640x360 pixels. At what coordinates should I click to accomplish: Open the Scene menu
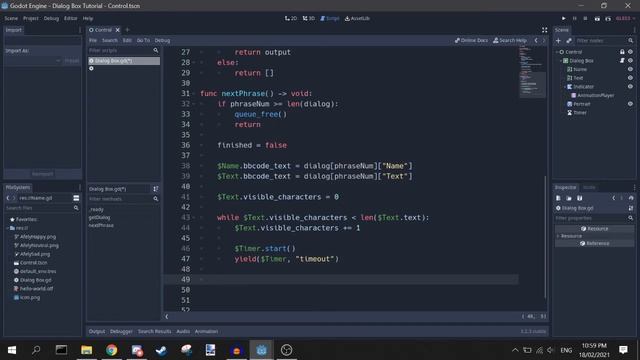(11, 18)
